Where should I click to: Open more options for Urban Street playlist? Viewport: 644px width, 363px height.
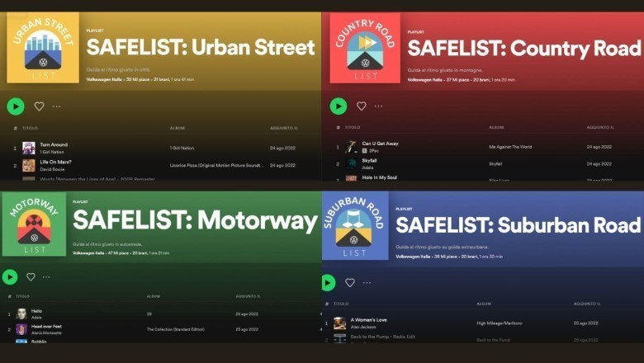(57, 106)
